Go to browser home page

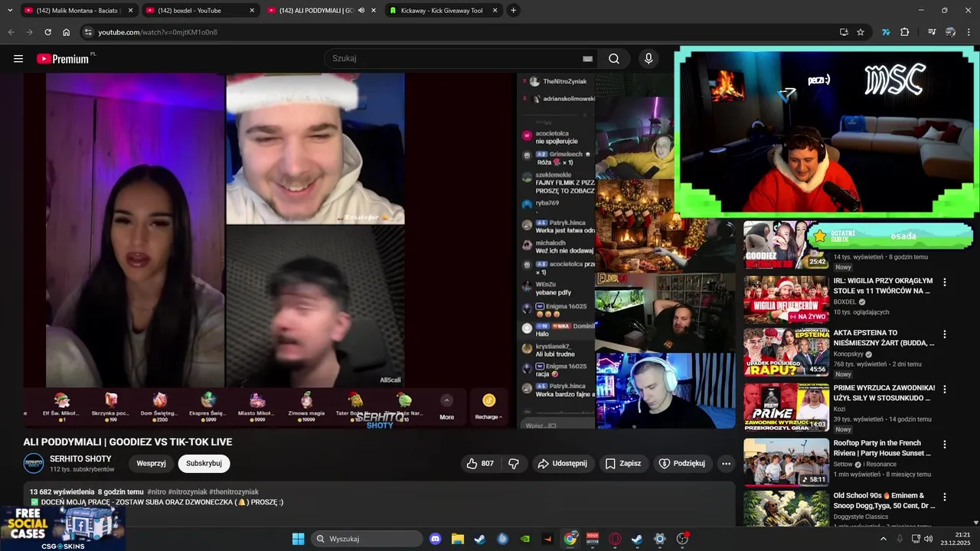(67, 32)
